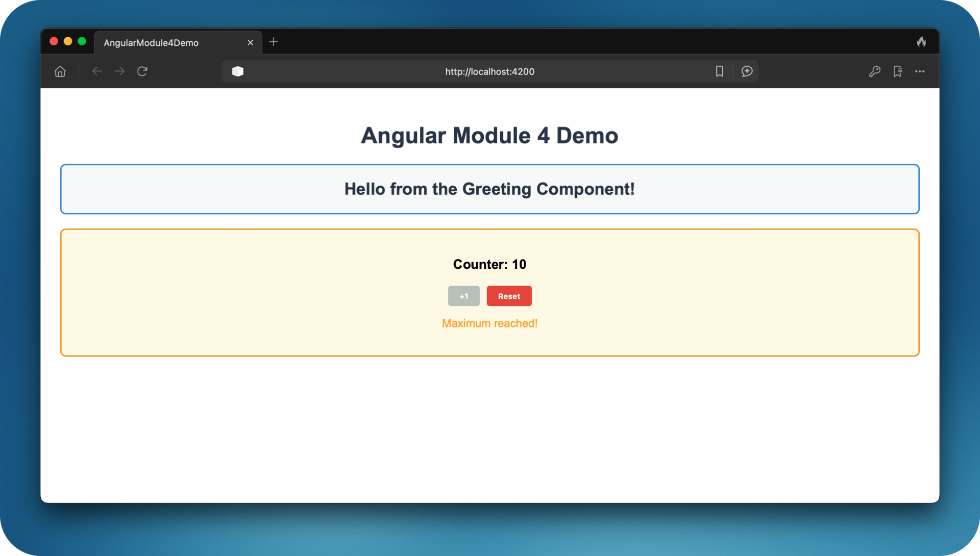Go back with the left arrow
The width and height of the screenshot is (980, 556).
97,71
